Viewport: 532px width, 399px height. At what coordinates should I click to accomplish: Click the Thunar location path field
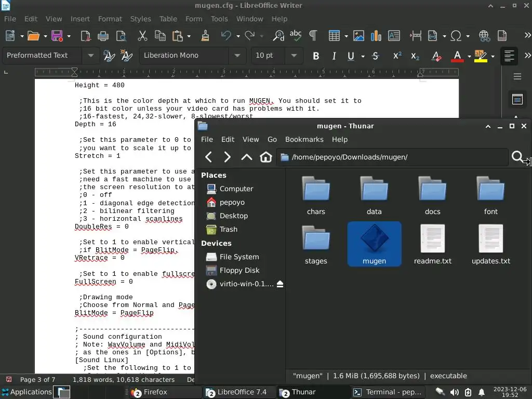pos(392,157)
